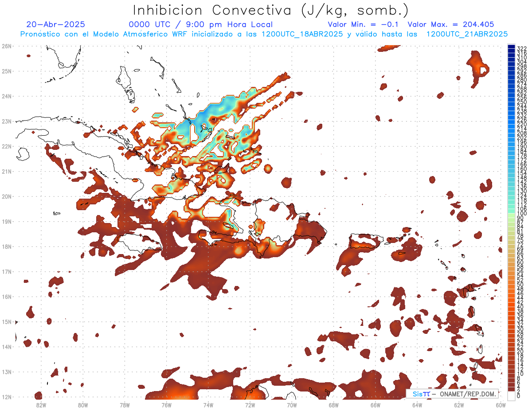Click the date "20-Abr-2025"
Viewport: 532px width, 411px height.
click(55, 25)
